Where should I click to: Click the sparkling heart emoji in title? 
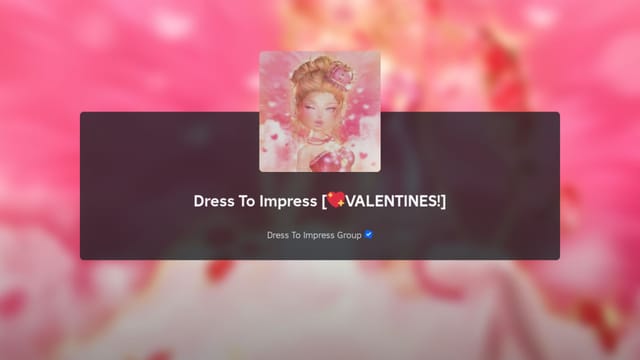coord(336,200)
